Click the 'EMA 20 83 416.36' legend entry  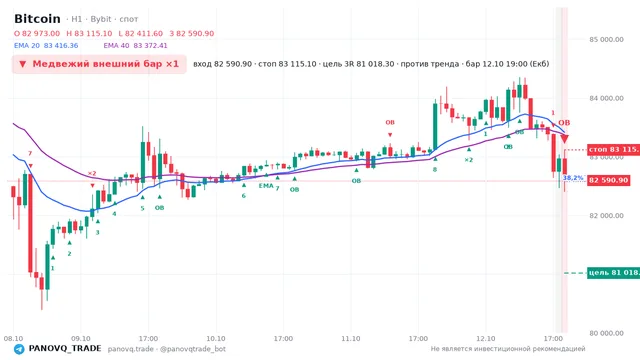[x=46, y=46]
